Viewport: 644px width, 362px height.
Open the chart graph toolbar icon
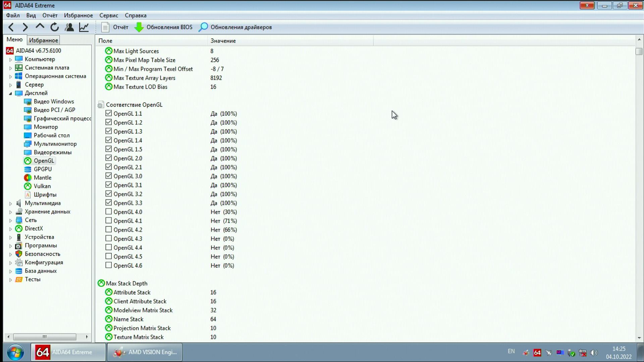(84, 27)
